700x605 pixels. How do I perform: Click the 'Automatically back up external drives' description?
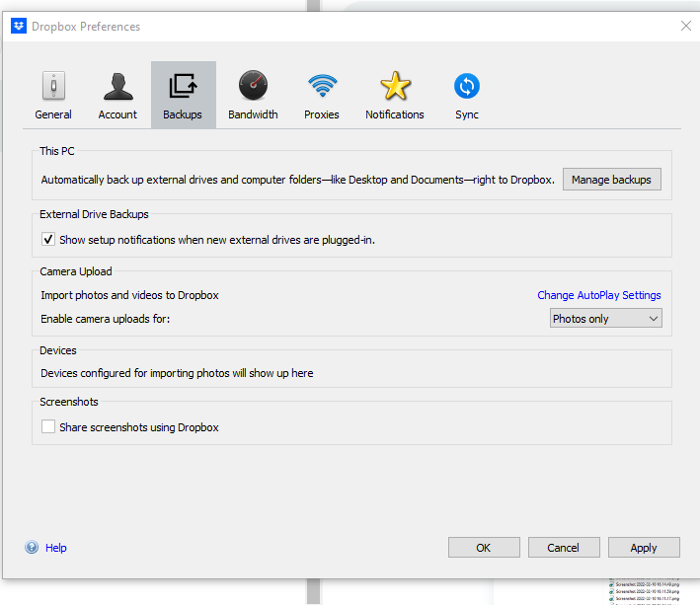pyautogui.click(x=298, y=180)
